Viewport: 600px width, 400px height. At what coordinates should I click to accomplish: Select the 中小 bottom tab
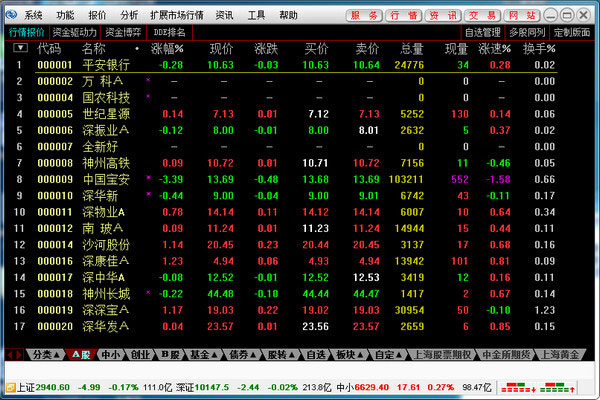click(111, 355)
